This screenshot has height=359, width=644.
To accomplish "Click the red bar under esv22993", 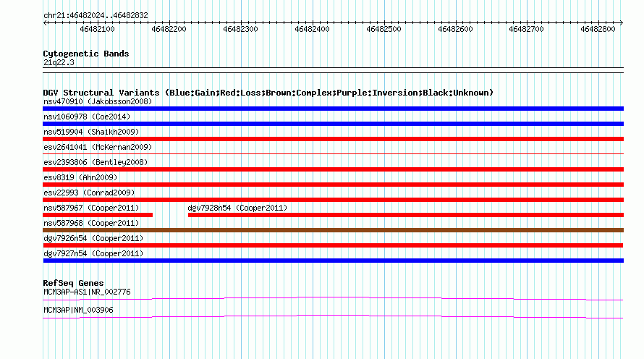I will point(333,200).
